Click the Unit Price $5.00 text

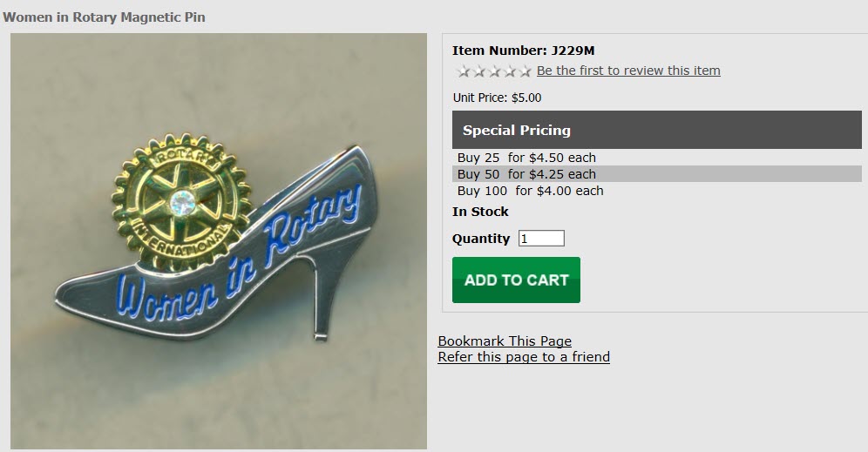pyautogui.click(x=497, y=98)
